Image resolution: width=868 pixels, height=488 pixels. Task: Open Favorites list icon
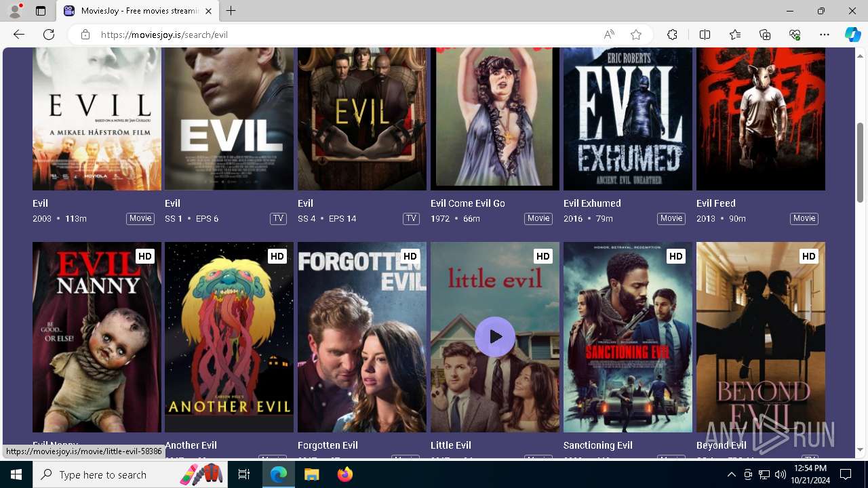(x=735, y=35)
